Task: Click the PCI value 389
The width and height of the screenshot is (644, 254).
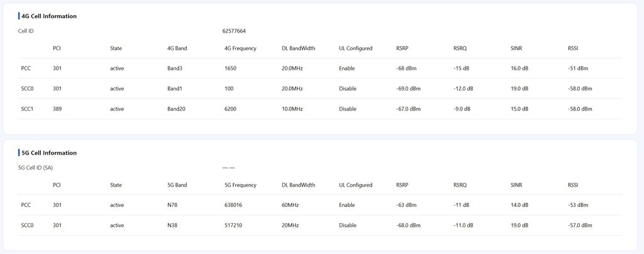Action: tap(57, 109)
